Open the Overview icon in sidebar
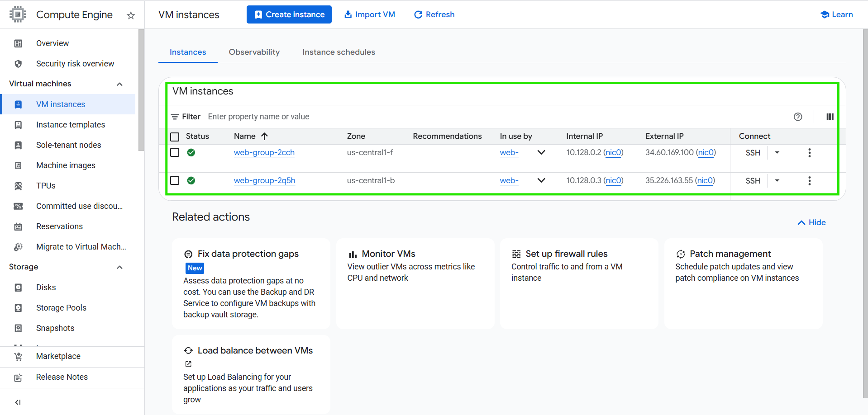 pyautogui.click(x=18, y=43)
